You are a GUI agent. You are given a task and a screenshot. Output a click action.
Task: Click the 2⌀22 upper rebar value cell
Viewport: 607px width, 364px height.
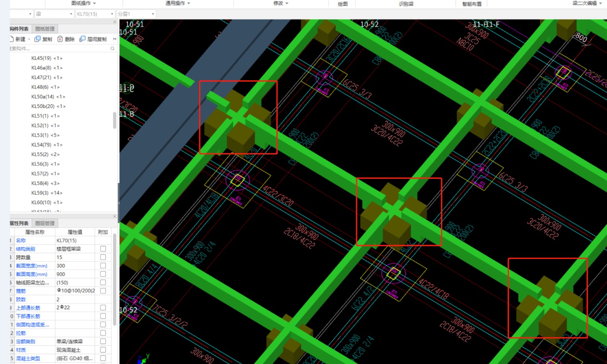click(75, 308)
